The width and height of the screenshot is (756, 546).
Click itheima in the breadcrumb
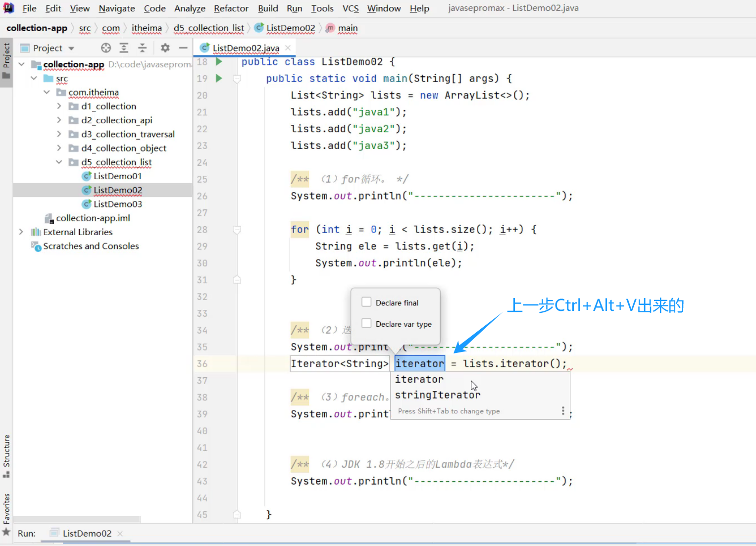(x=147, y=28)
